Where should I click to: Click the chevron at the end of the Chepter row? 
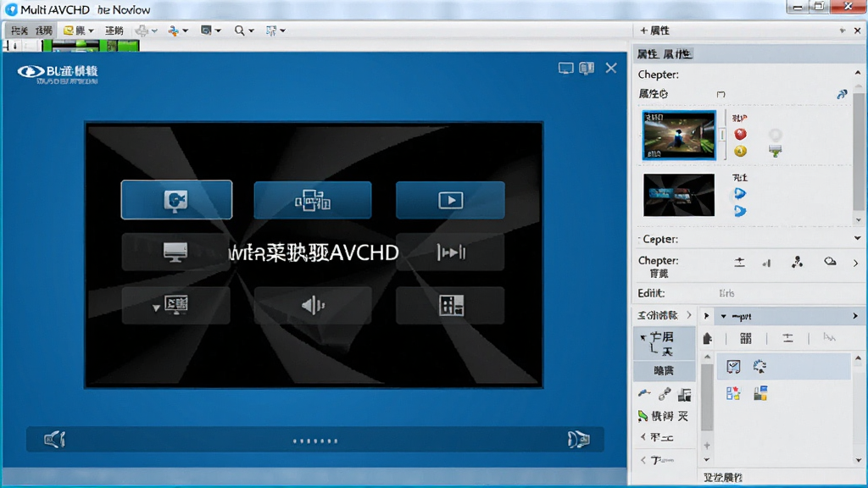coord(856,263)
